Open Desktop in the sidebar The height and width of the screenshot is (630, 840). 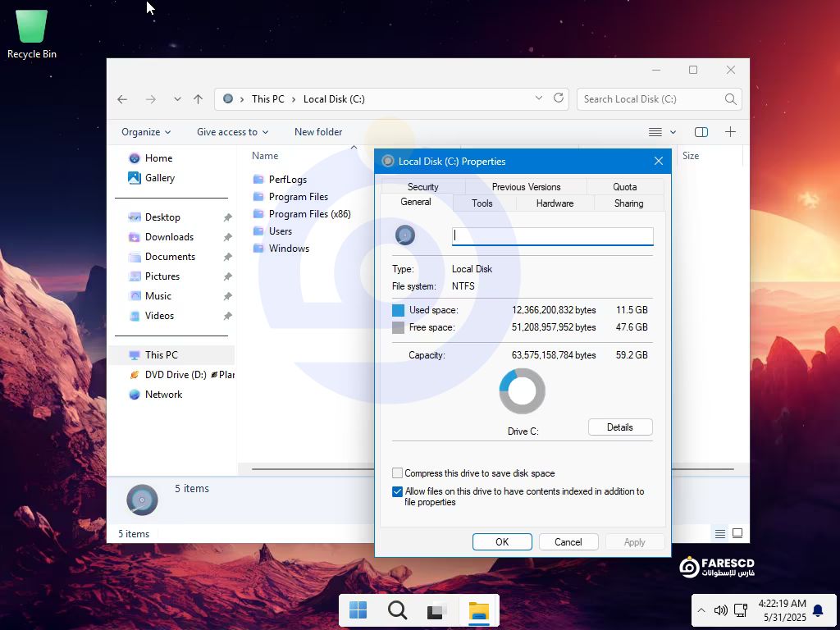click(x=162, y=217)
